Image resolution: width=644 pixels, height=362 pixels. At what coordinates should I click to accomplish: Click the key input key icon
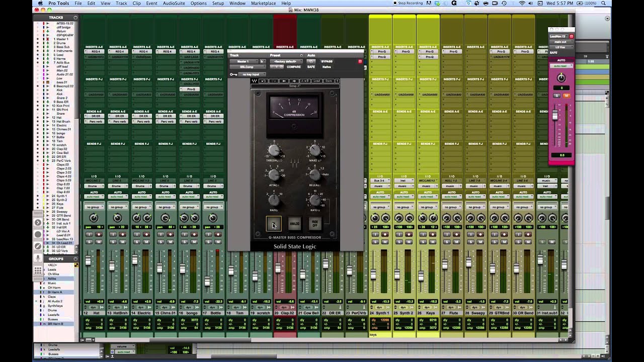(x=233, y=74)
